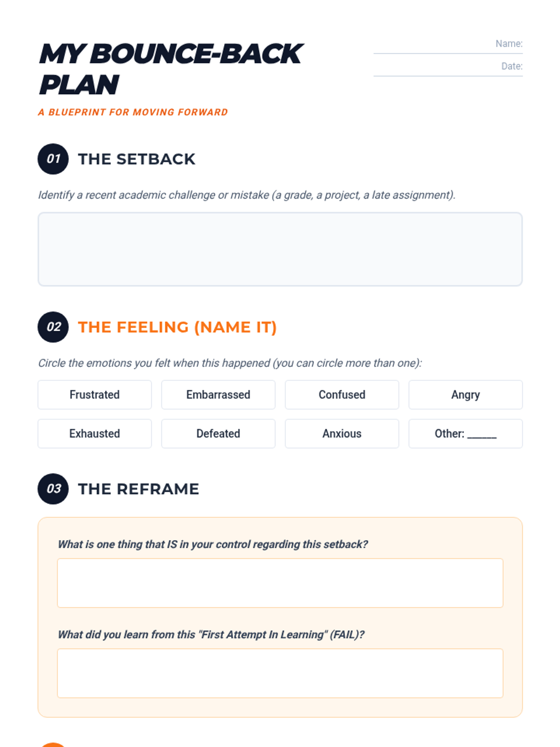Click the Other emotion blank box
560x747 pixels.
point(466,433)
